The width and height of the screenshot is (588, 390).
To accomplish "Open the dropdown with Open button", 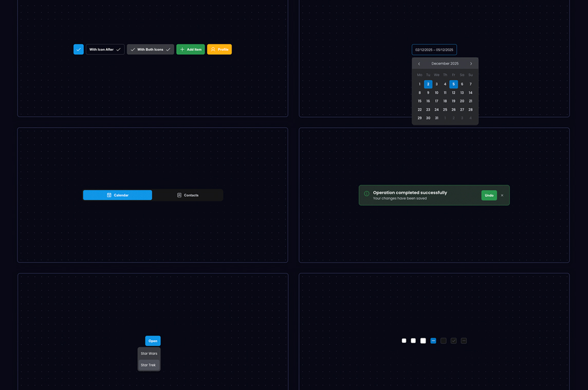I will coord(153,341).
